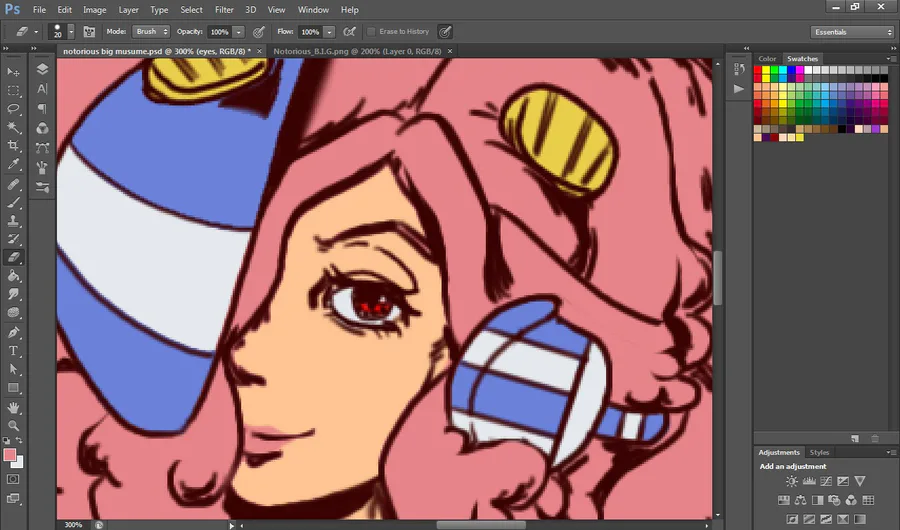
Task: Select the Brush tool in the toolbox
Action: (x=13, y=203)
